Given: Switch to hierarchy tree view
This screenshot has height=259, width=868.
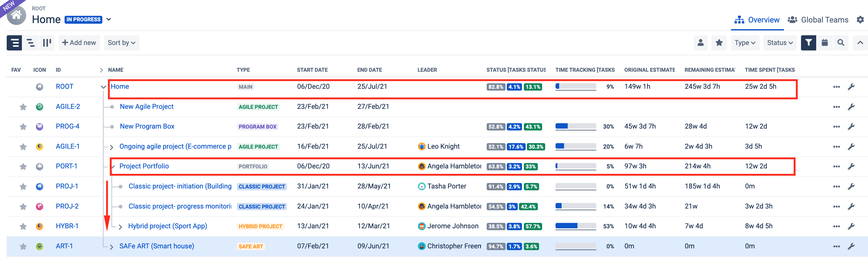Looking at the screenshot, I should (x=31, y=43).
